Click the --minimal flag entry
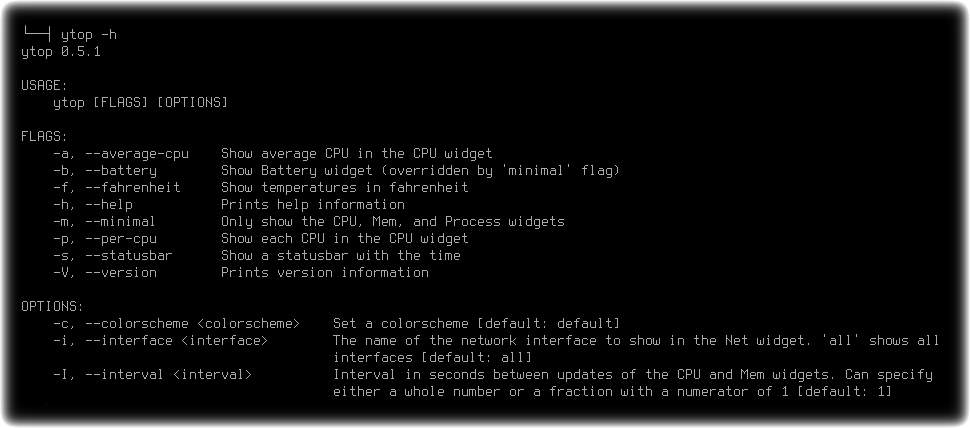The height and width of the screenshot is (428, 970). click(x=105, y=221)
